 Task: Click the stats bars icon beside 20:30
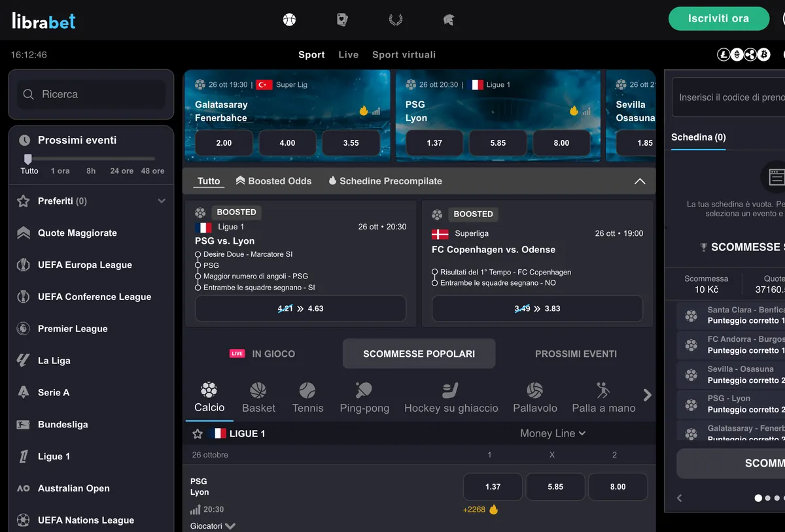[x=195, y=509]
